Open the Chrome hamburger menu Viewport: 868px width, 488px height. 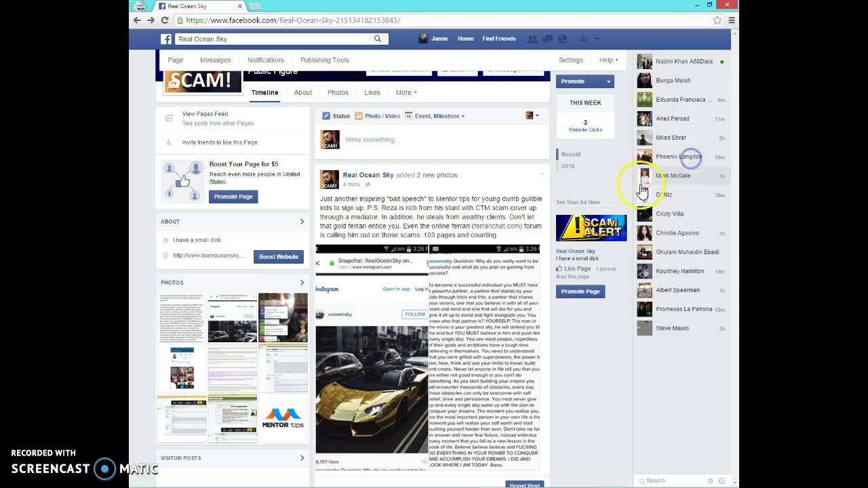coord(731,20)
